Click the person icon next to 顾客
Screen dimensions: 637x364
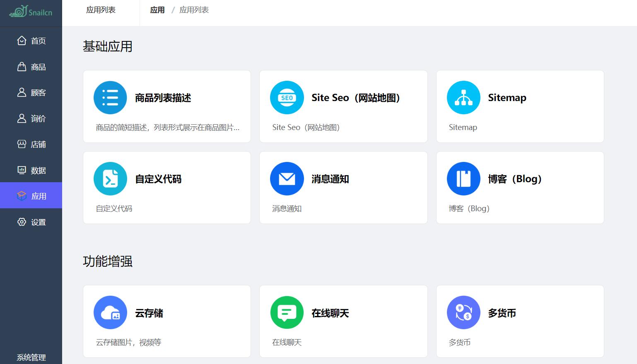coord(22,92)
